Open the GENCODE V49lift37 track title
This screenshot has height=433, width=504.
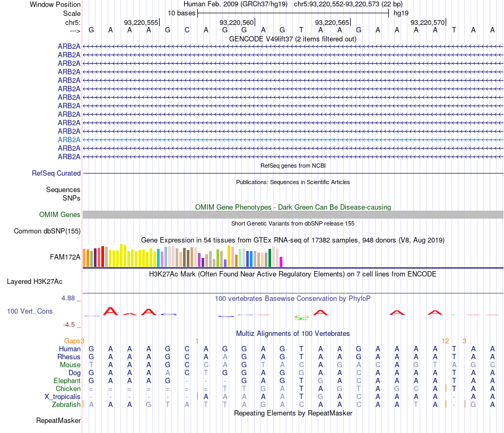point(292,39)
